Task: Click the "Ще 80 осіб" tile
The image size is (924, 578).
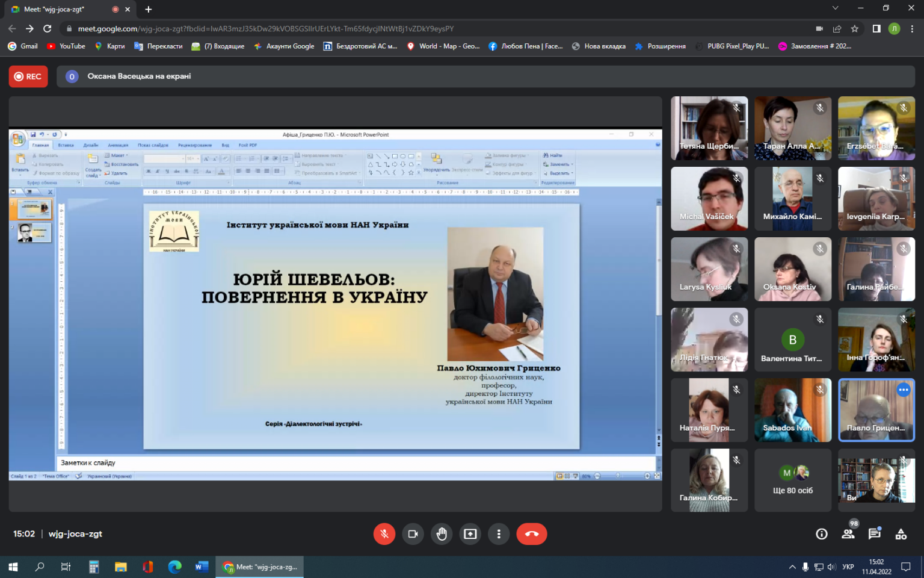Action: coord(793,480)
